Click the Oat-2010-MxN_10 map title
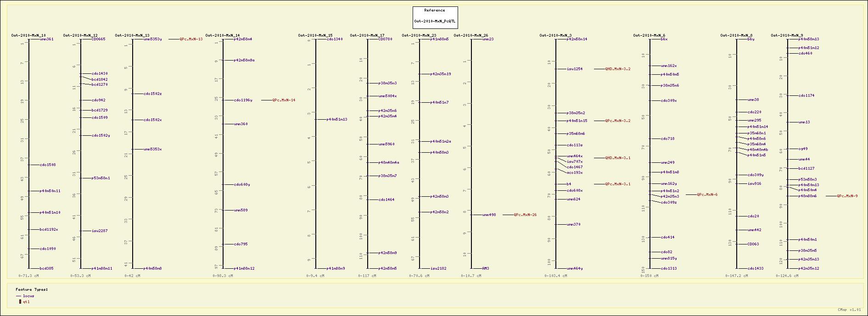The image size is (868, 316). click(x=28, y=35)
